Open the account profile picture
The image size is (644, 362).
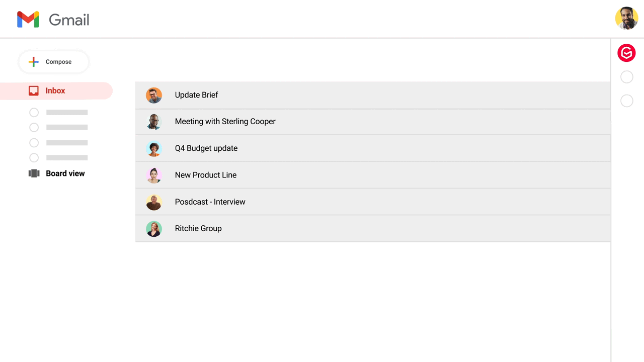tap(626, 19)
